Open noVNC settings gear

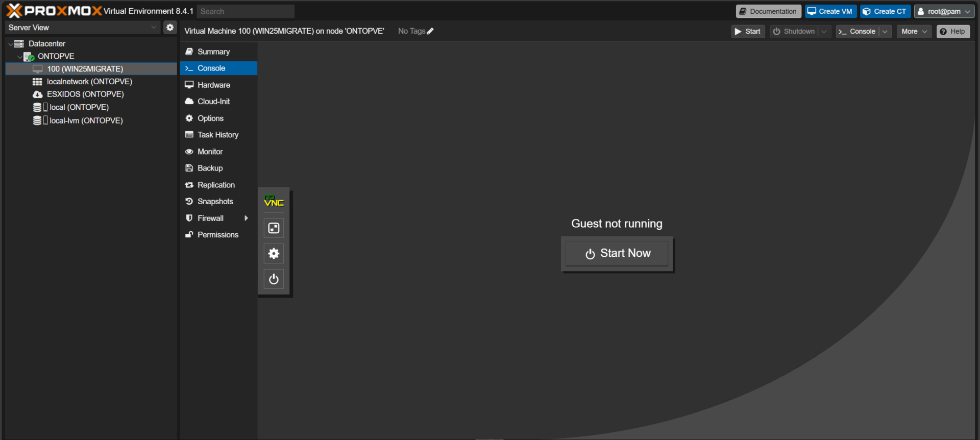click(x=274, y=254)
